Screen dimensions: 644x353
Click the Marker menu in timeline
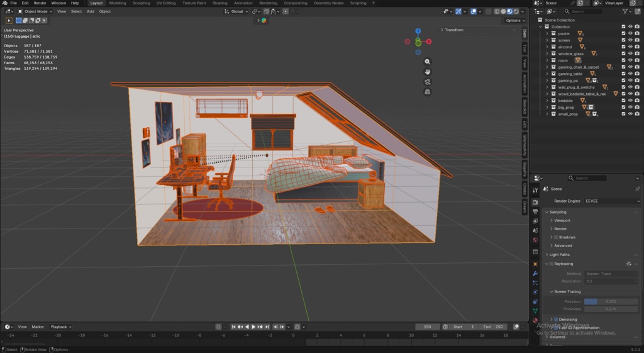38,327
